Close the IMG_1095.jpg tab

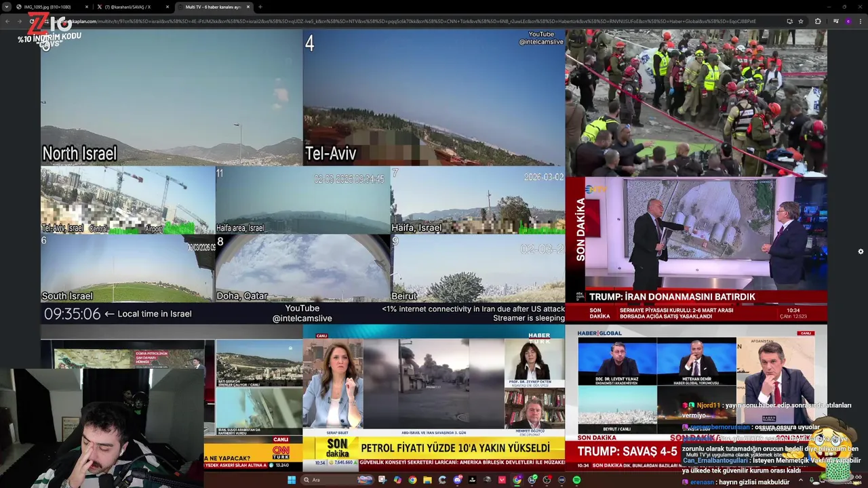(87, 7)
